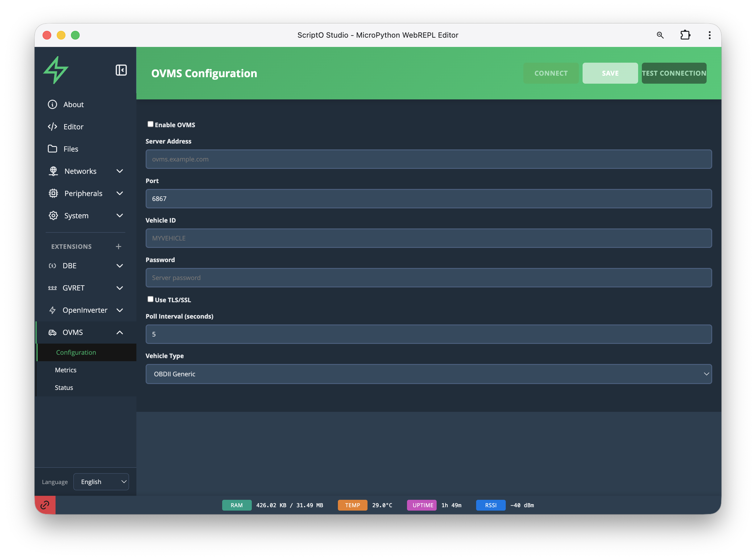Add a new extension with plus icon
The image size is (756, 560).
pos(118,246)
